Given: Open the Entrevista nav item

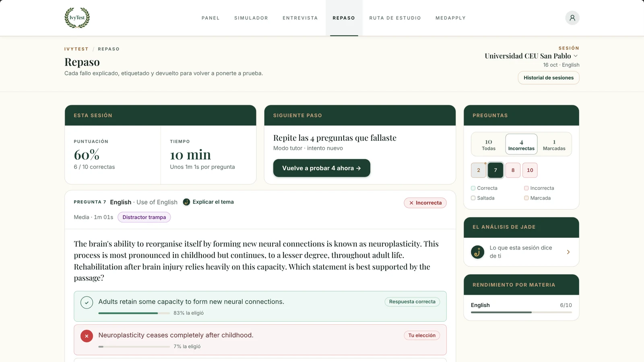Looking at the screenshot, I should (x=300, y=18).
